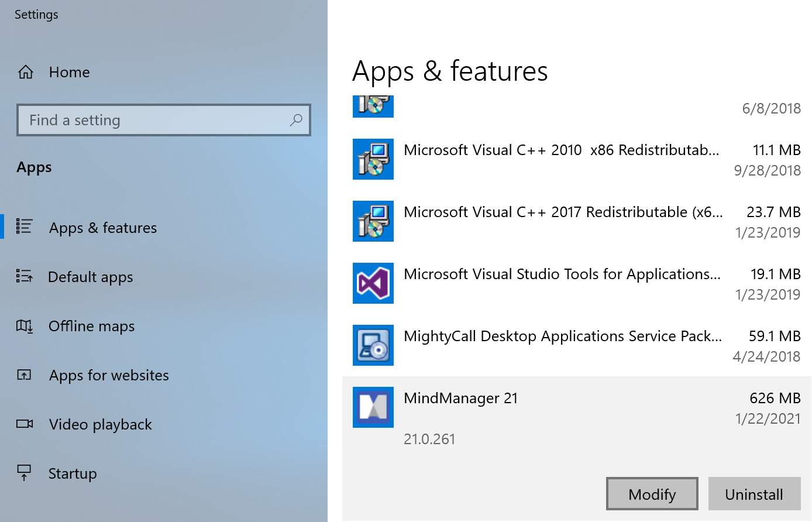812x522 pixels.
Task: Click the Home house icon
Action: pyautogui.click(x=26, y=72)
